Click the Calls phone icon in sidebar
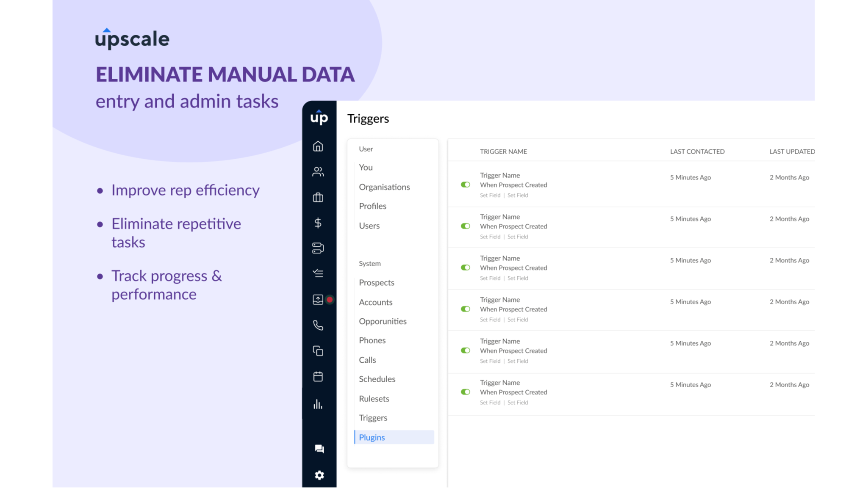 [x=318, y=325]
